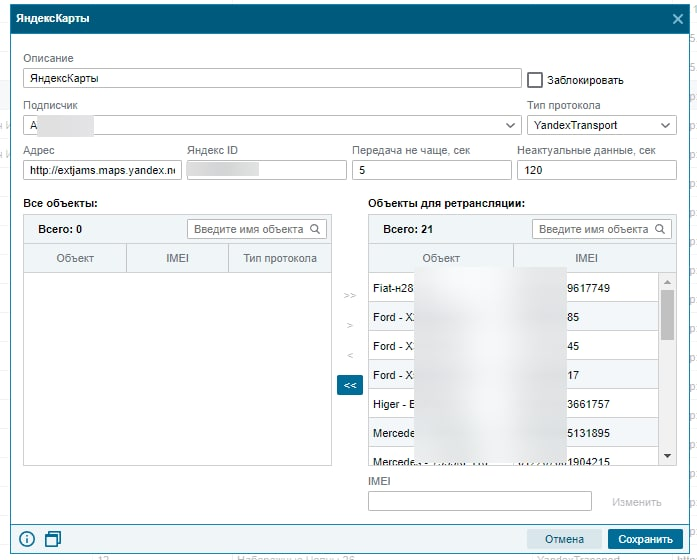The image size is (697, 560).
Task: Sort by IMEI column in Все объекты
Action: 177,258
